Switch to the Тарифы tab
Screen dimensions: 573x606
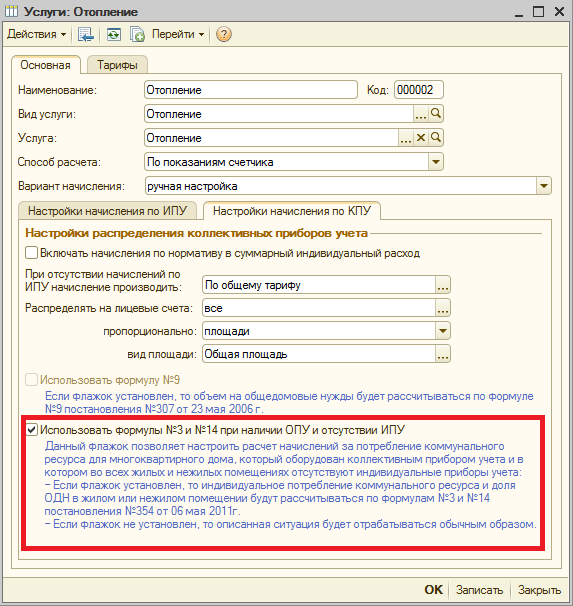pyautogui.click(x=117, y=65)
